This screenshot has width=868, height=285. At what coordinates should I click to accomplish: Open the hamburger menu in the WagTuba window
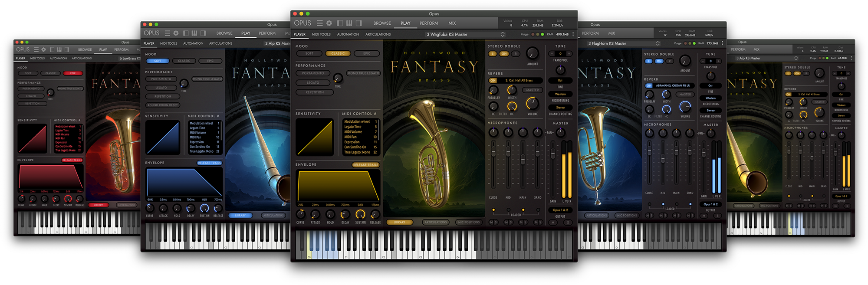coord(319,23)
